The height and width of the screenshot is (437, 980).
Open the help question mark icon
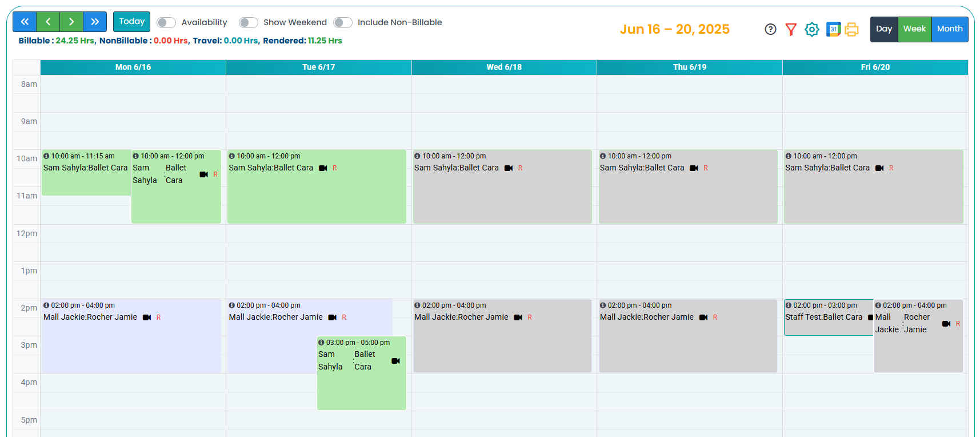coord(770,29)
